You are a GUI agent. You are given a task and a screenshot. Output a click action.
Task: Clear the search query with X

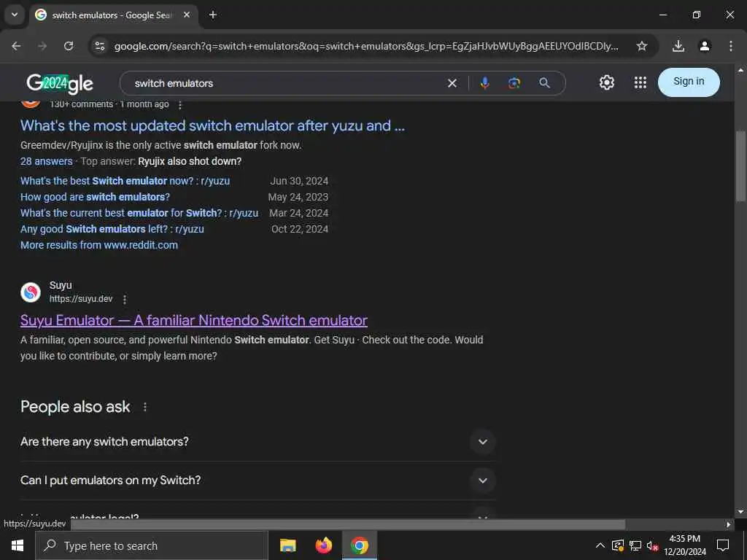(452, 83)
